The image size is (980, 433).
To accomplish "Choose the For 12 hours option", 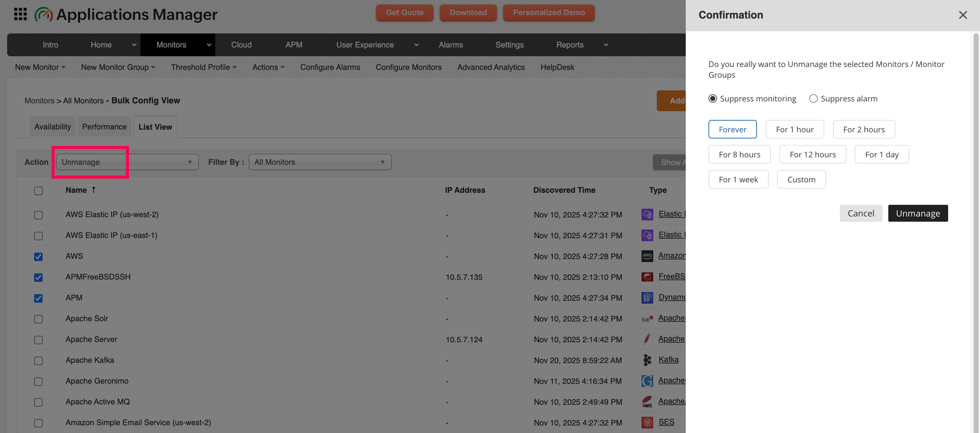I will (812, 154).
